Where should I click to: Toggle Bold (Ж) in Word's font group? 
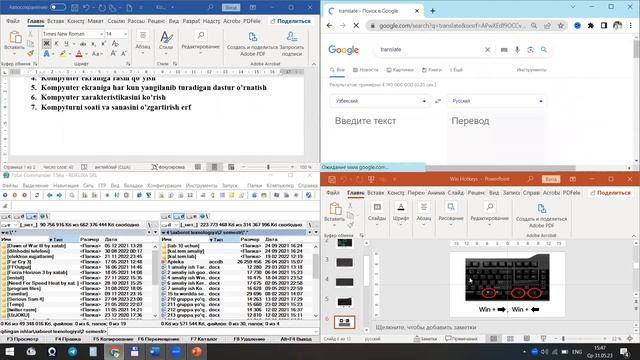pyautogui.click(x=47, y=44)
